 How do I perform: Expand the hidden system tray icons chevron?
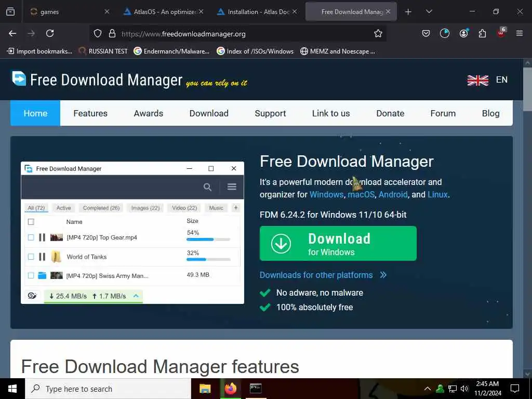pos(428,389)
